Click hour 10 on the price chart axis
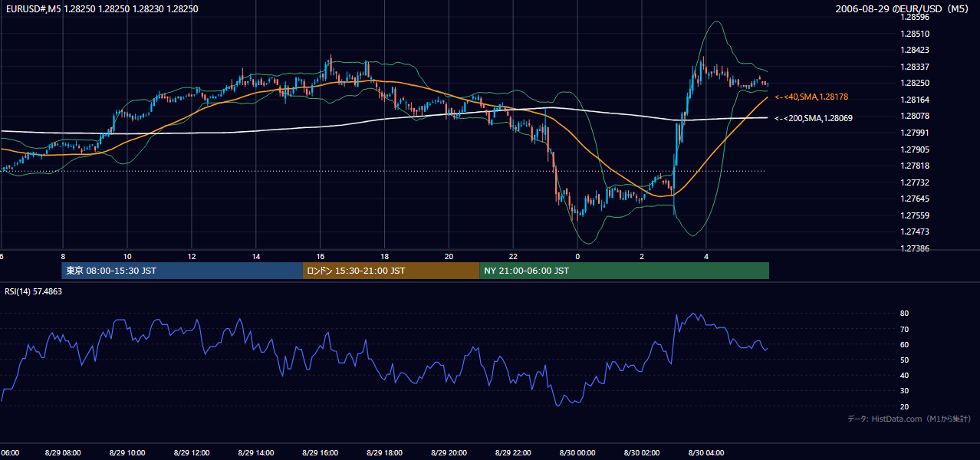The image size is (980, 460). click(127, 256)
